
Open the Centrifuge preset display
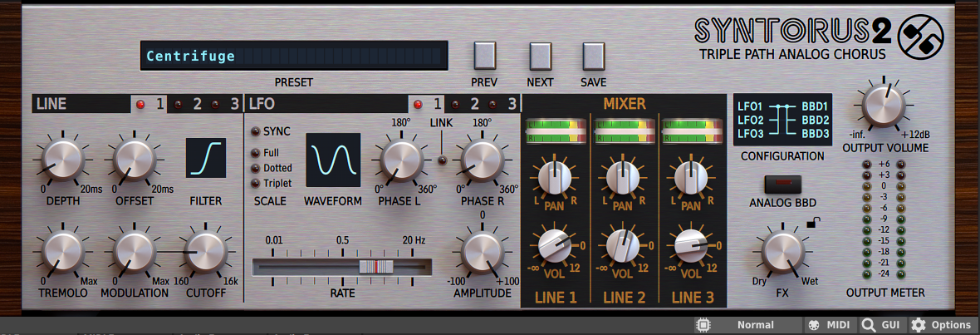[x=294, y=57]
